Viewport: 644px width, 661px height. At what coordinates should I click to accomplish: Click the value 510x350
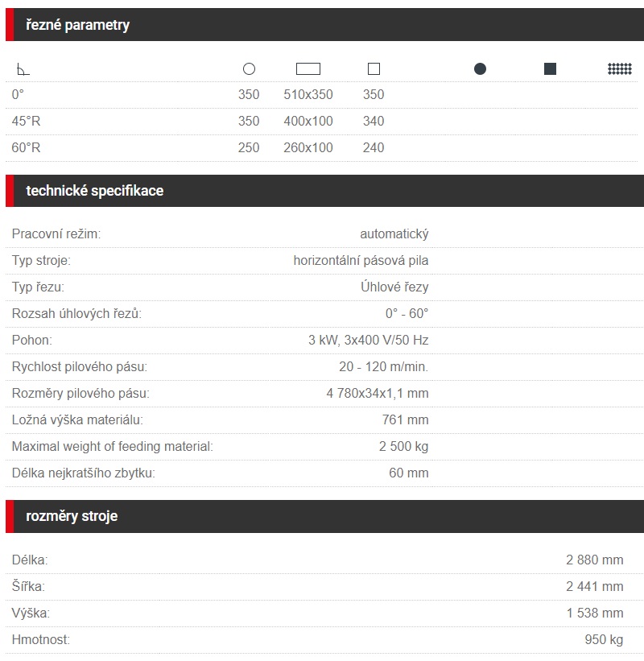pos(308,94)
